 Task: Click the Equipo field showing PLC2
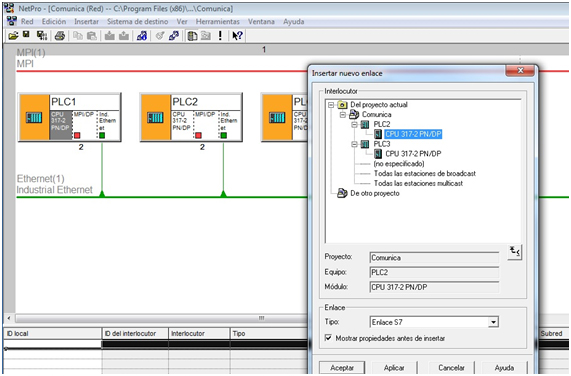tap(434, 272)
